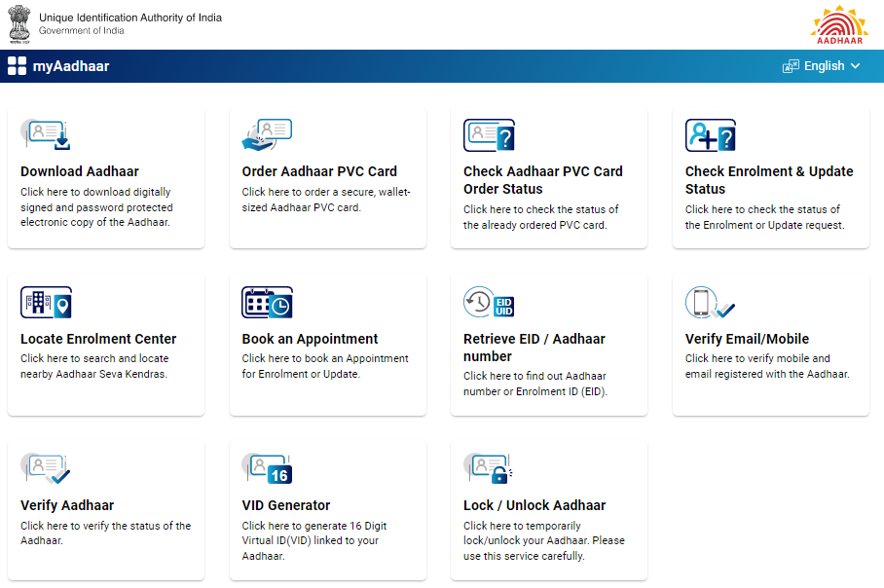The height and width of the screenshot is (588, 884).
Task: Click text 'generate 16 Digit Virtual ID(VID)'
Action: (x=314, y=540)
